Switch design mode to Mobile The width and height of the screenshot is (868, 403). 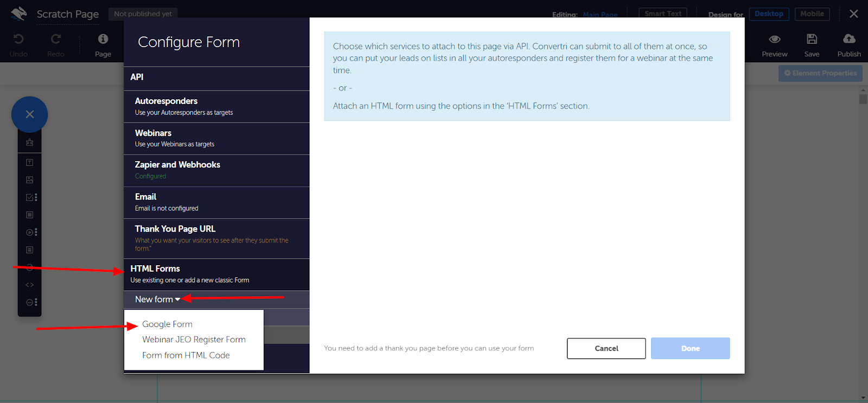point(812,14)
